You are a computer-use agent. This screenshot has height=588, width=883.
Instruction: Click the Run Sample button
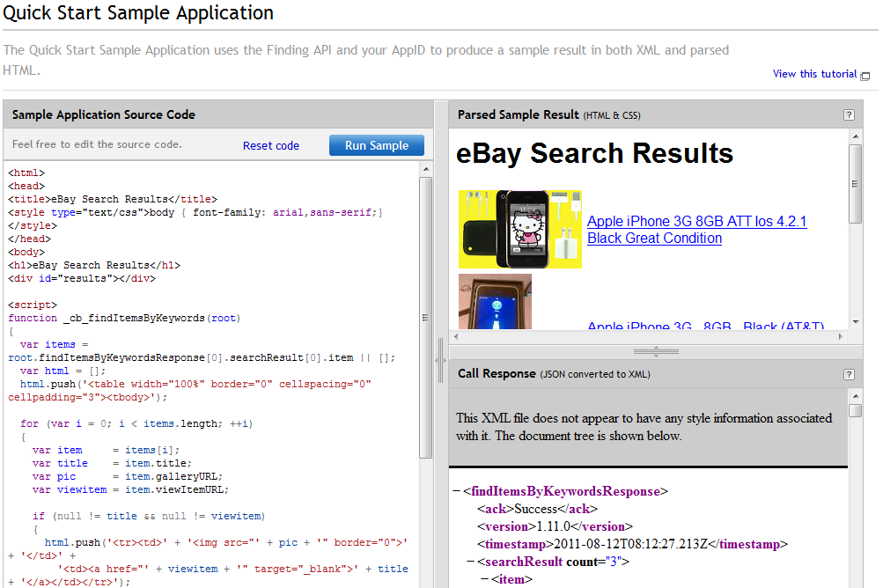376,145
